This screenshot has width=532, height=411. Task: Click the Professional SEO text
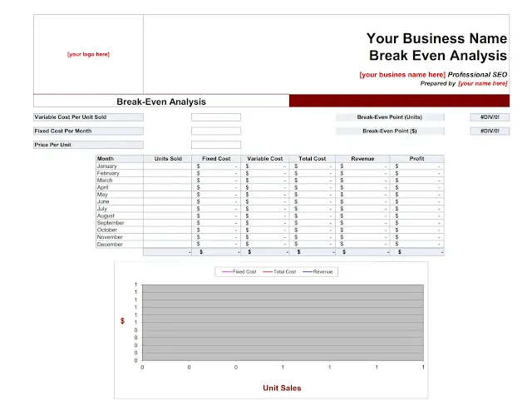[477, 75]
